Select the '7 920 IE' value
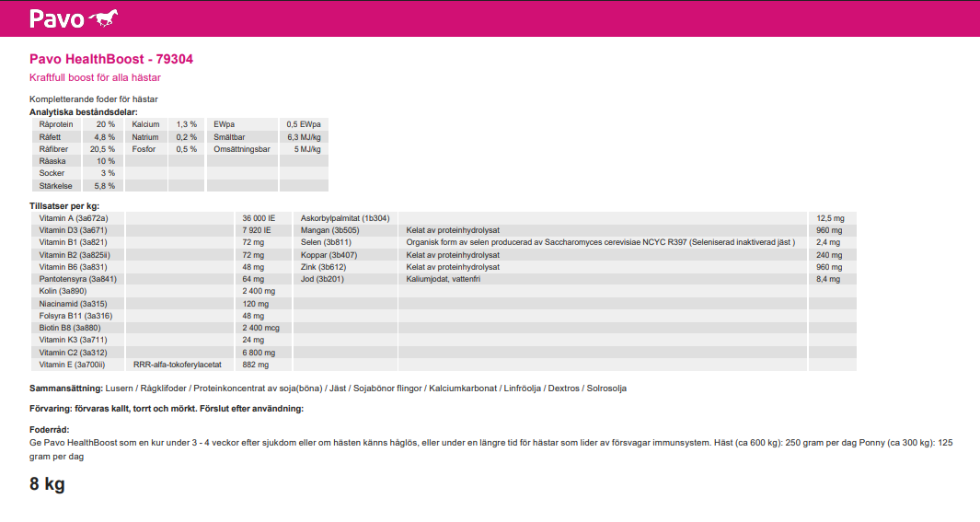The width and height of the screenshot is (980, 522). [257, 230]
